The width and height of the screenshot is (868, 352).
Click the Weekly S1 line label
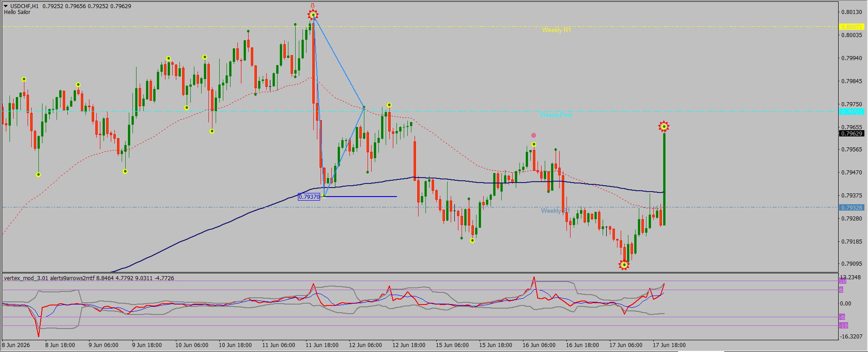(x=555, y=211)
